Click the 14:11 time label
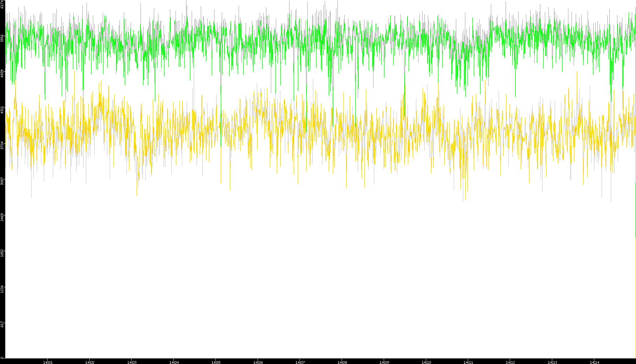Image resolution: width=636 pixels, height=364 pixels. point(468,362)
